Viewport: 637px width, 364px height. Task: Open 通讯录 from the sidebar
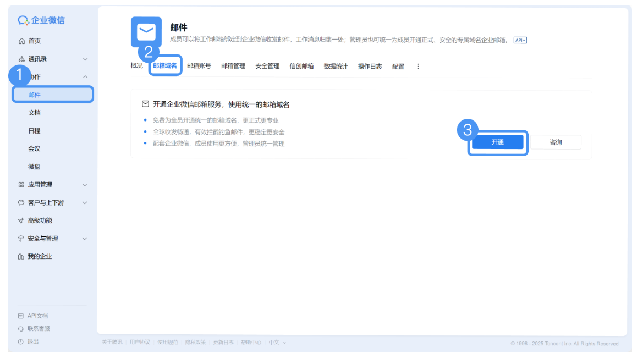(33, 58)
